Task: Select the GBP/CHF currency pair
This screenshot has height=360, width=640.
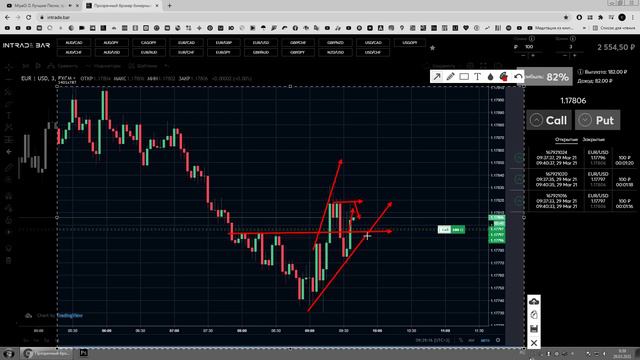Action: click(298, 42)
